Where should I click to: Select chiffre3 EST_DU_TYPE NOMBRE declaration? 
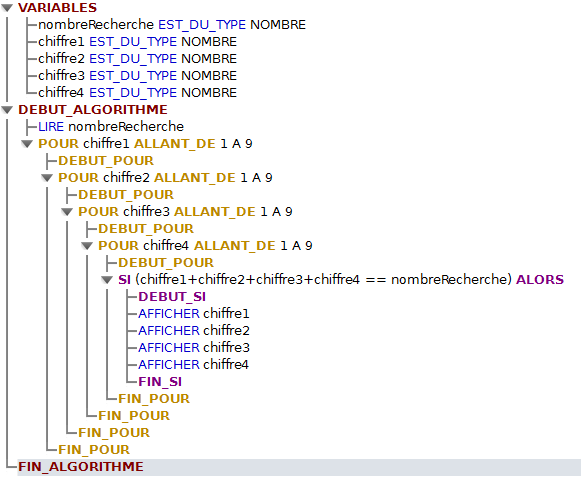137,76
